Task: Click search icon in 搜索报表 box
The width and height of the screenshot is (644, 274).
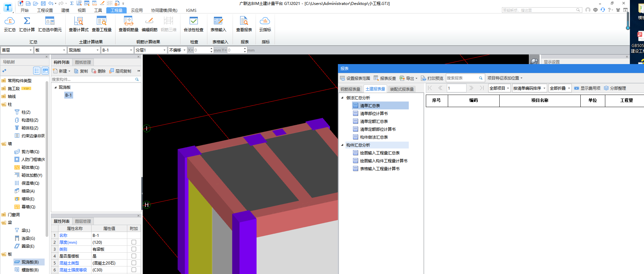Action: (x=481, y=78)
